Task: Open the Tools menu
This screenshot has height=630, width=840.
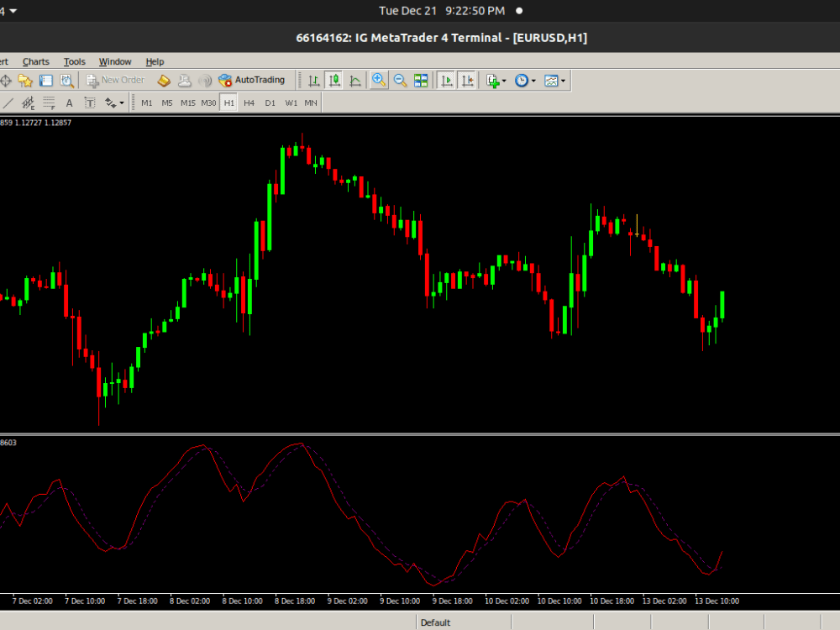Action: pos(75,61)
